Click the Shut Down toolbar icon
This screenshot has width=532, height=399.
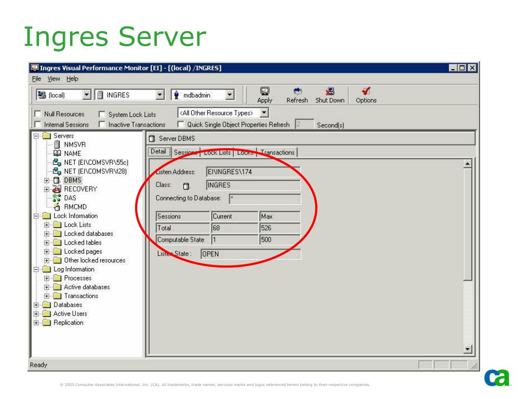[330, 91]
